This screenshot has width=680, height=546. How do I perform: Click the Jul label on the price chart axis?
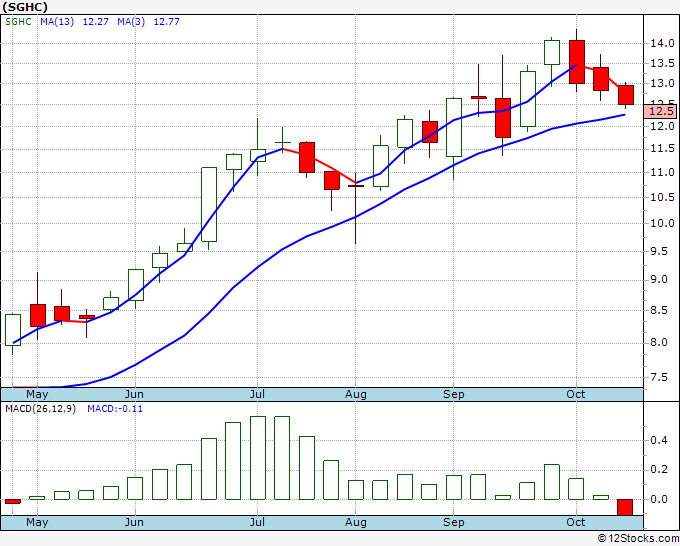click(x=258, y=394)
